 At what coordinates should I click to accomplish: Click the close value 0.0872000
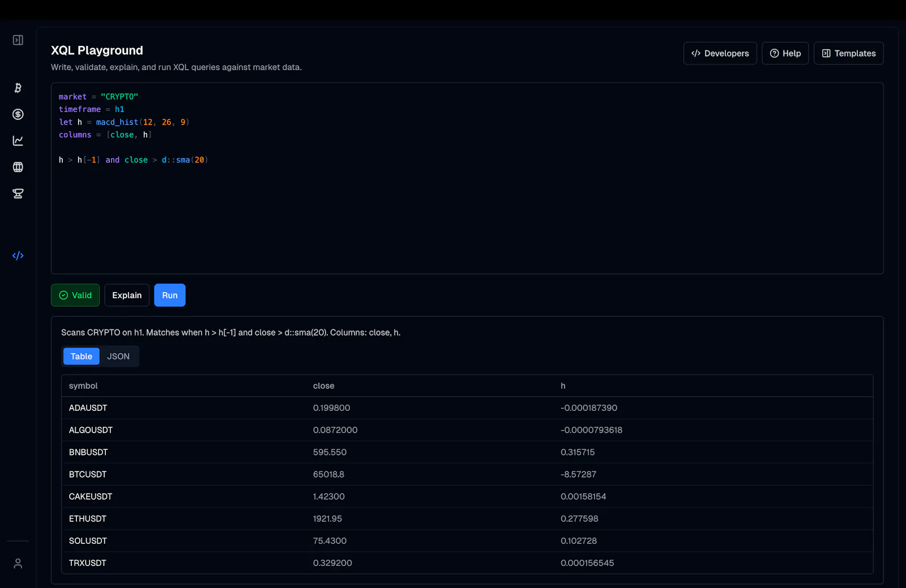pos(335,430)
